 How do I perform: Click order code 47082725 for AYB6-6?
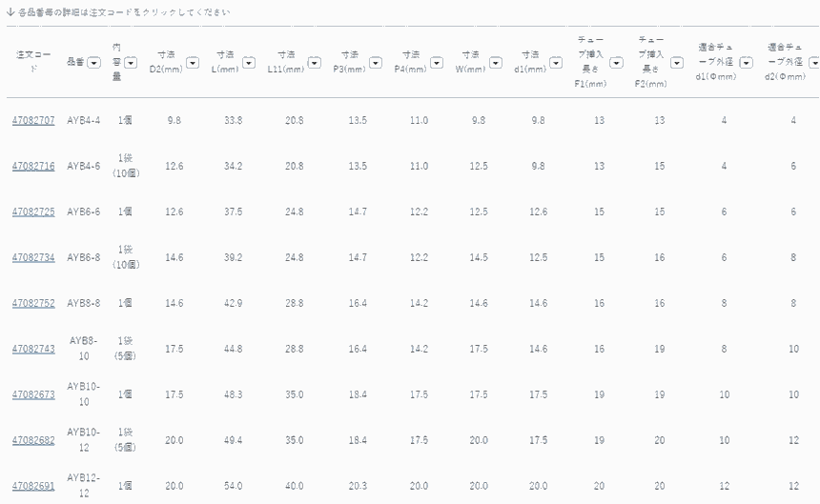point(33,212)
